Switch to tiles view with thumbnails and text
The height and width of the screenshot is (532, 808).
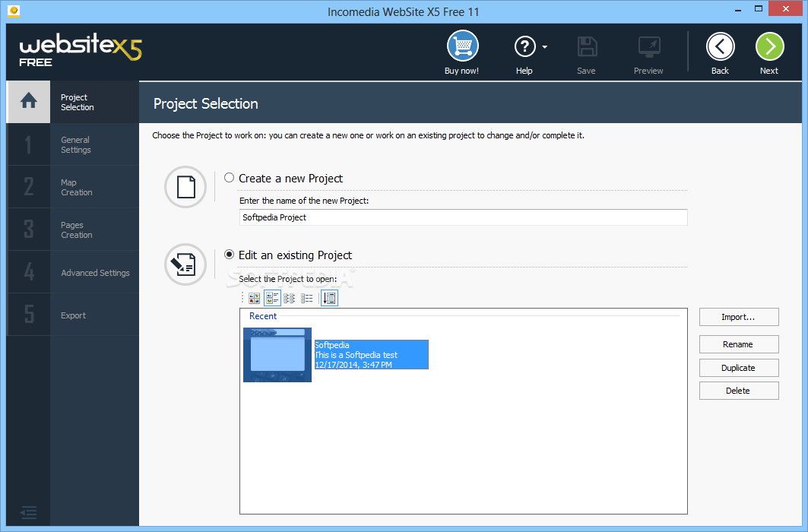point(272,298)
